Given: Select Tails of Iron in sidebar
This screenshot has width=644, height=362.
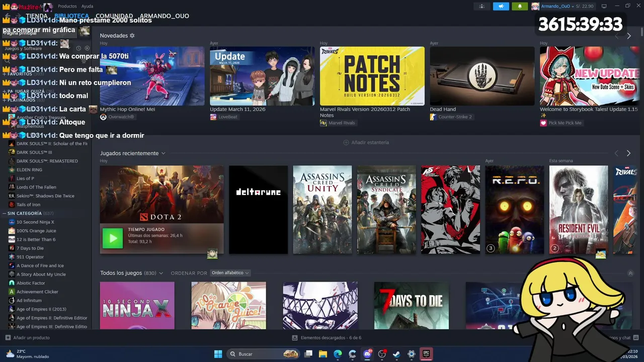Looking at the screenshot, I should point(28,205).
